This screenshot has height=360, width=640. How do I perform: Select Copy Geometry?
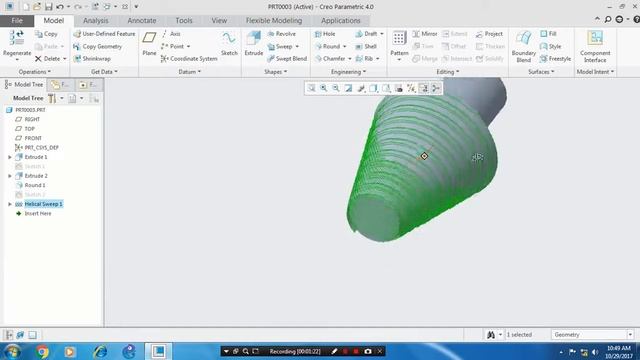pos(98,47)
